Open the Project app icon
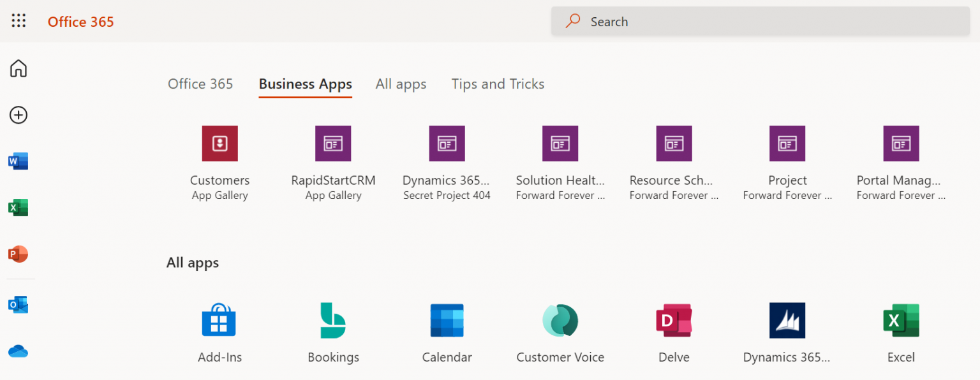The image size is (980, 380). click(x=787, y=143)
